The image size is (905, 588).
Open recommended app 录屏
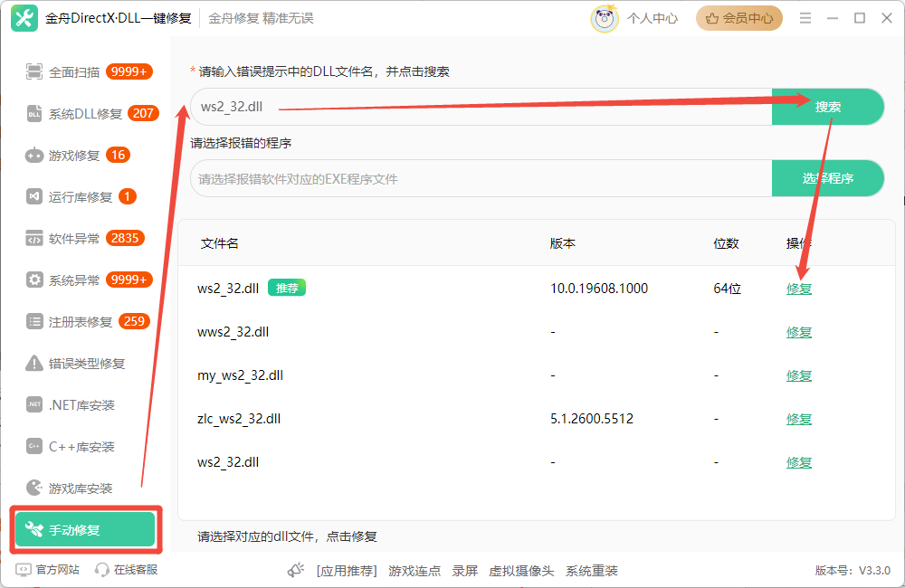click(464, 571)
